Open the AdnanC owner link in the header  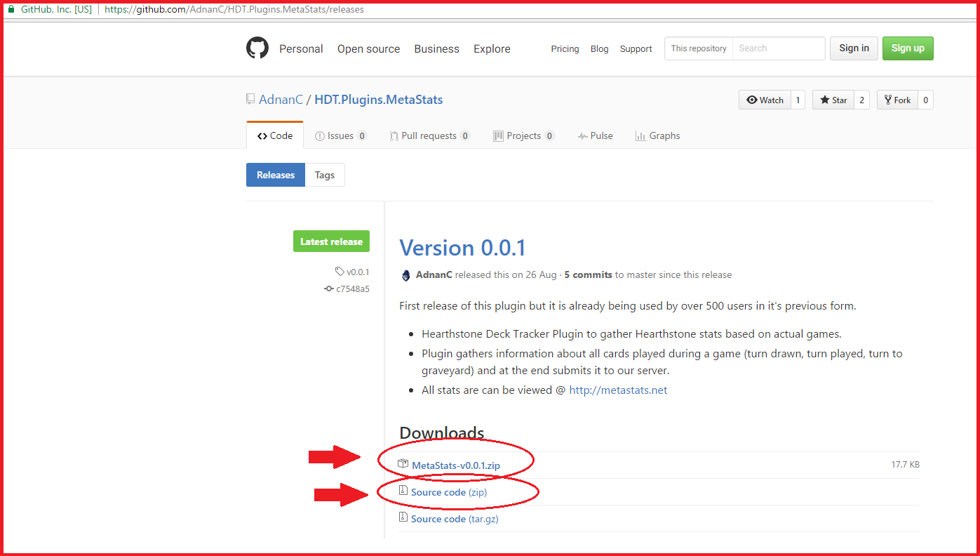tap(281, 100)
